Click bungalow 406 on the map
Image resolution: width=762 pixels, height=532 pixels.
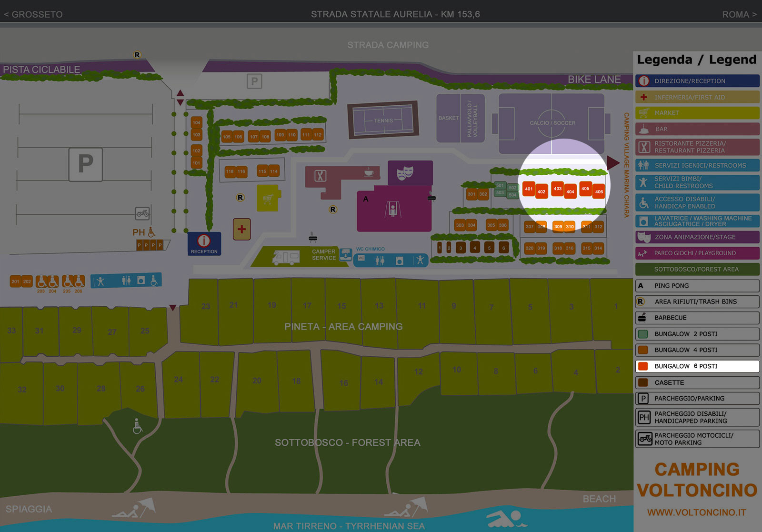(599, 191)
